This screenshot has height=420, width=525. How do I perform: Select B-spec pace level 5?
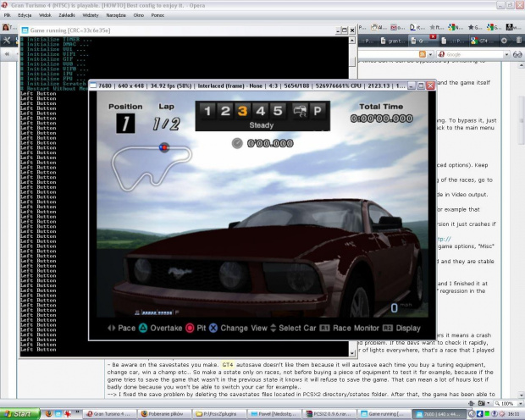[278, 111]
